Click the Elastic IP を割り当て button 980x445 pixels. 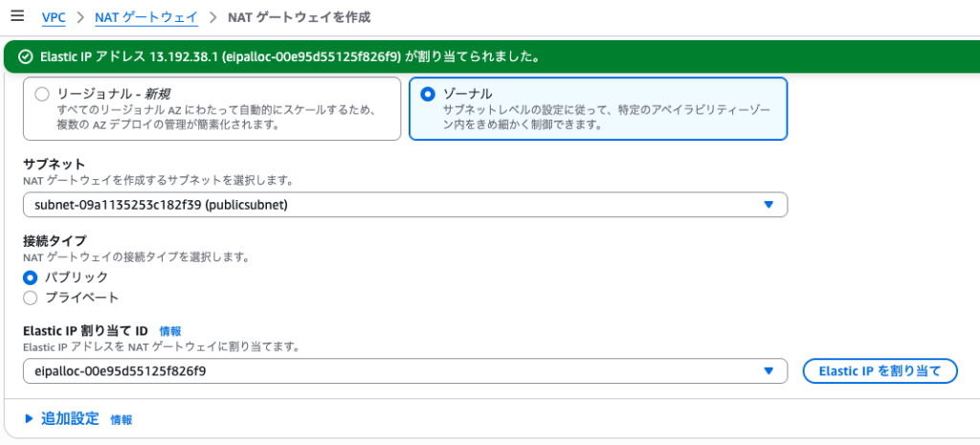click(880, 371)
